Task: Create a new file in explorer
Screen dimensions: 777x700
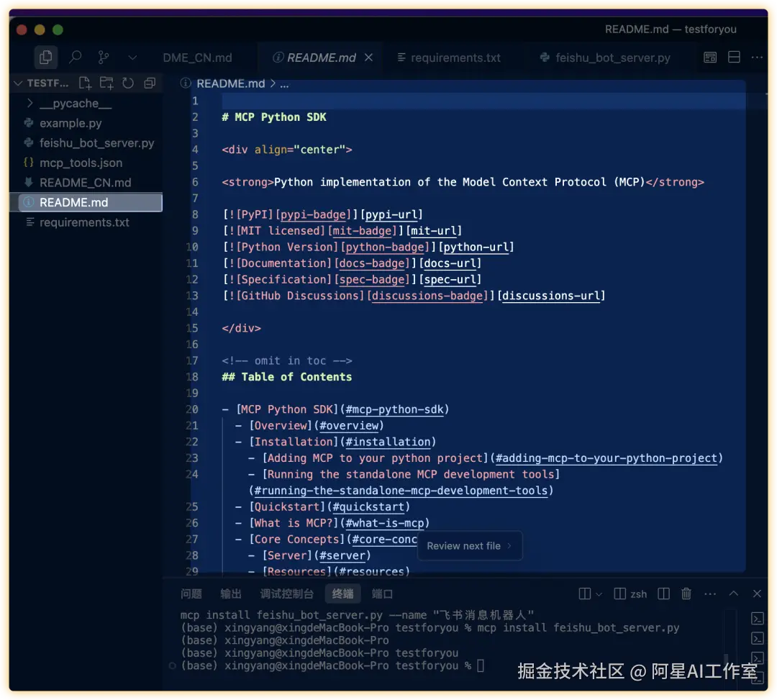Action: click(x=85, y=83)
